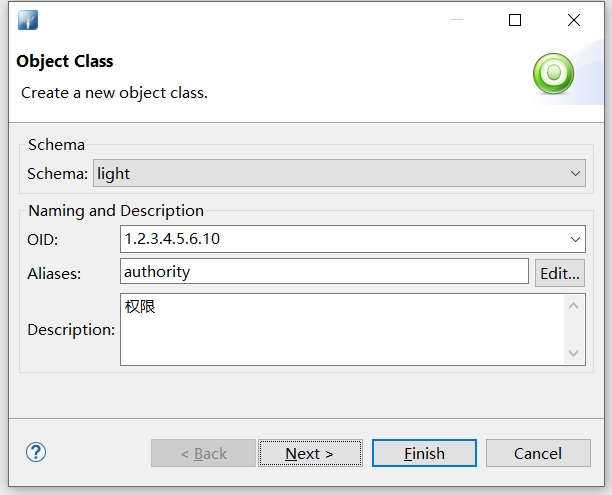
Task: Close the dialog with the X button
Action: click(574, 20)
